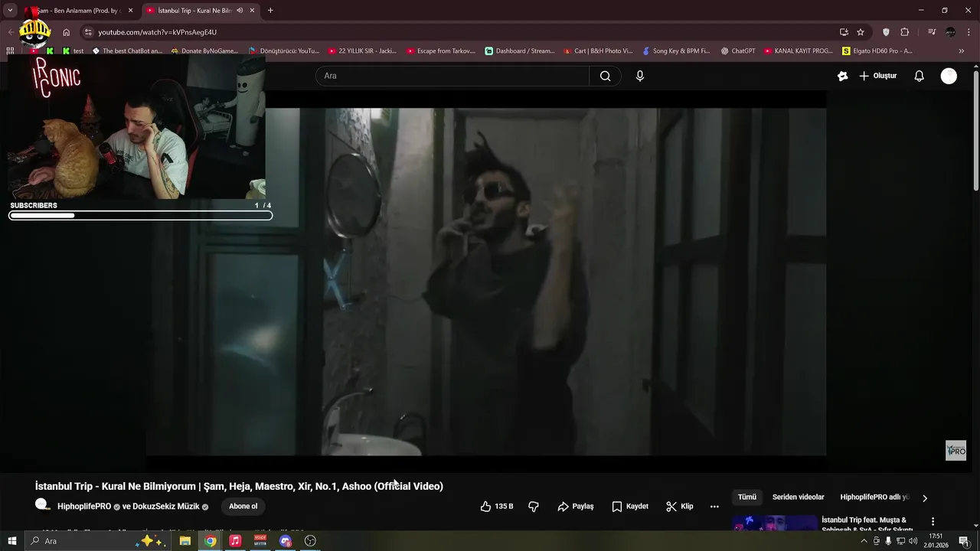This screenshot has width=980, height=551.
Task: Switch to Chrome in the taskbar
Action: [x=210, y=541]
